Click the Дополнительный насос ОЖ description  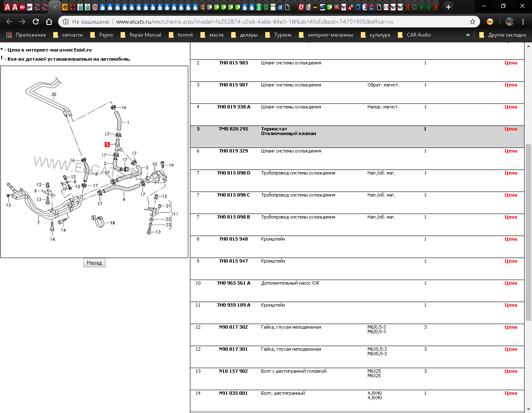(x=290, y=283)
